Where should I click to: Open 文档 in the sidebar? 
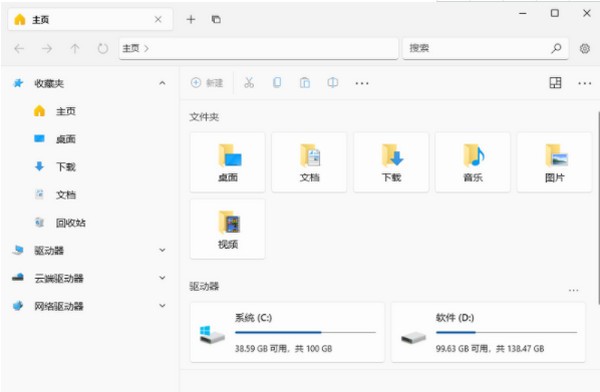66,195
